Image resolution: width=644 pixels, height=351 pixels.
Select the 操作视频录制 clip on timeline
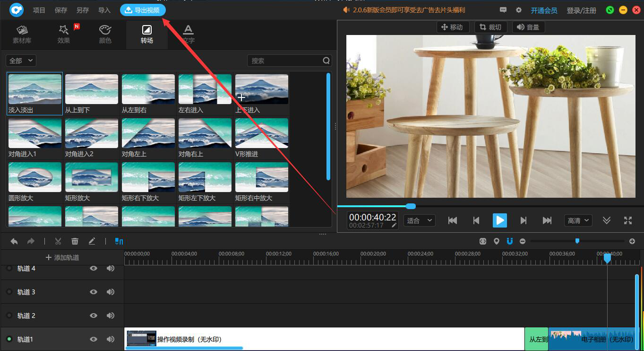pyautogui.click(x=324, y=339)
